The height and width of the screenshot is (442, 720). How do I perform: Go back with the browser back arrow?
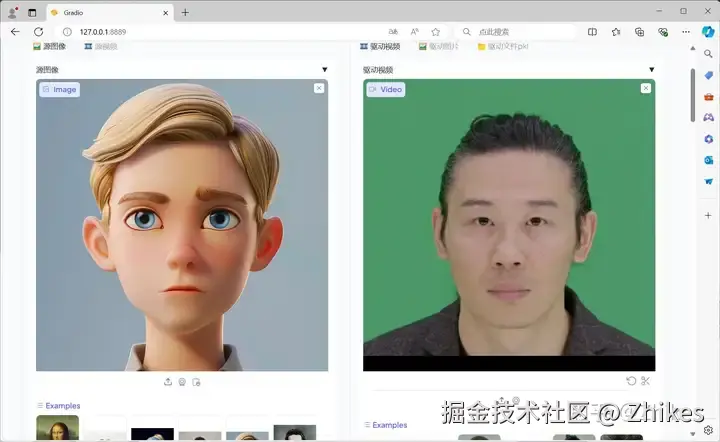(15, 32)
